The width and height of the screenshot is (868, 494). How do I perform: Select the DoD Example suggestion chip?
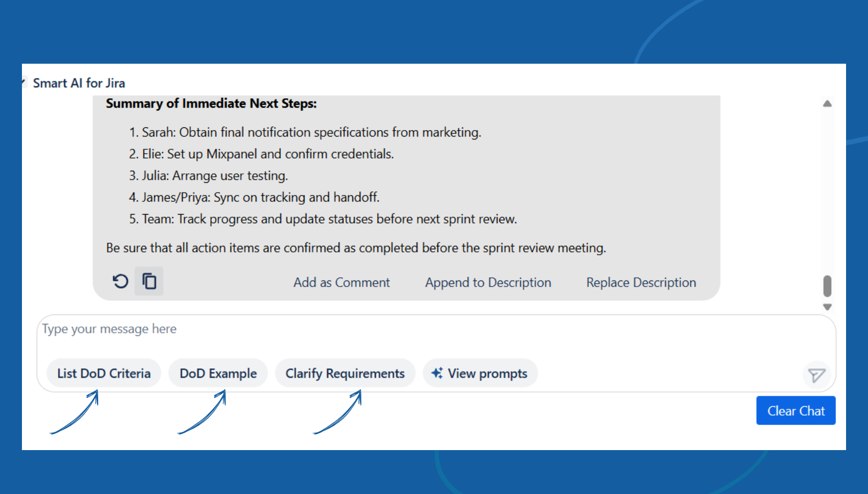[218, 373]
